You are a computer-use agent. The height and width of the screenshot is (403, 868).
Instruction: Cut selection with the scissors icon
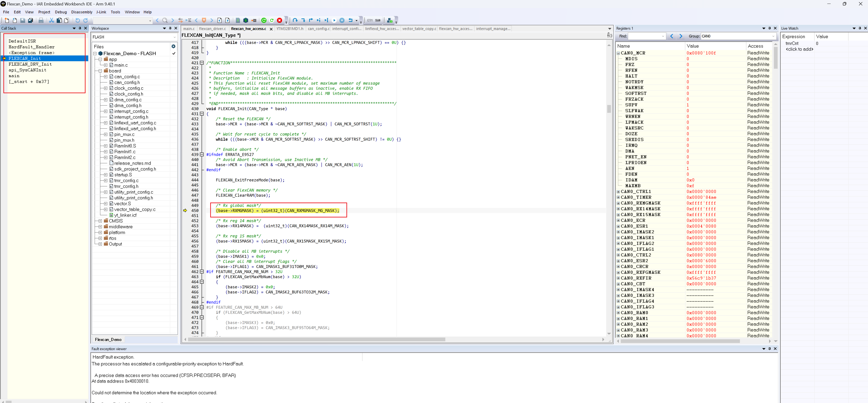tap(52, 21)
